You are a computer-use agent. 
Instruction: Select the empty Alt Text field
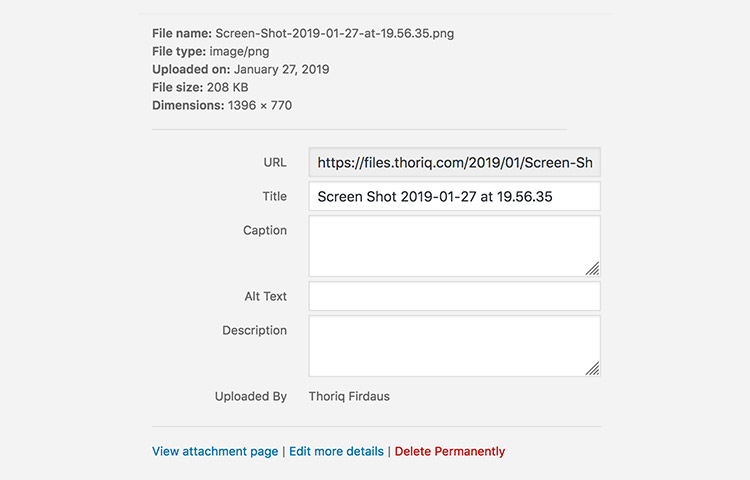tap(454, 296)
